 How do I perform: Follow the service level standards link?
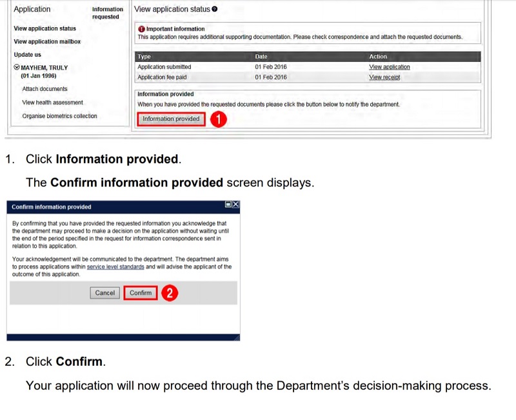pyautogui.click(x=115, y=266)
